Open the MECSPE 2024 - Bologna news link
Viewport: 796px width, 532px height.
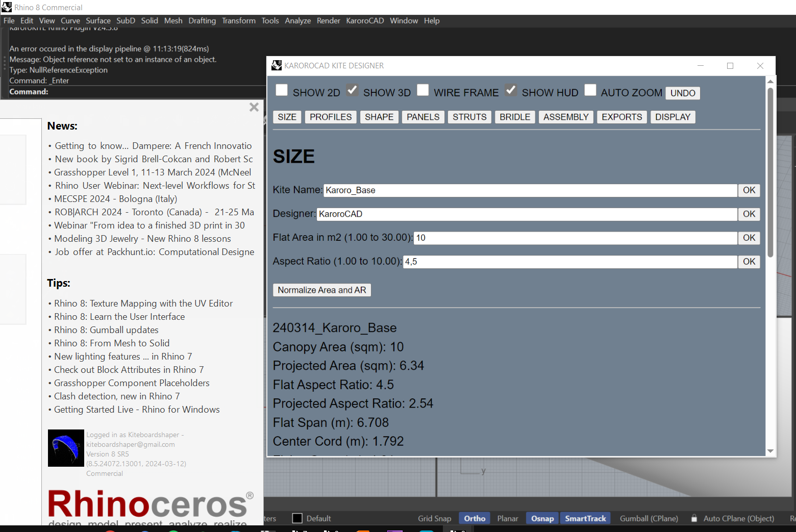116,199
